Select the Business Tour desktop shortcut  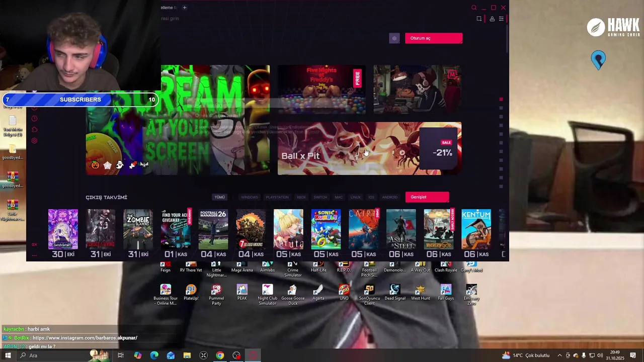click(166, 295)
